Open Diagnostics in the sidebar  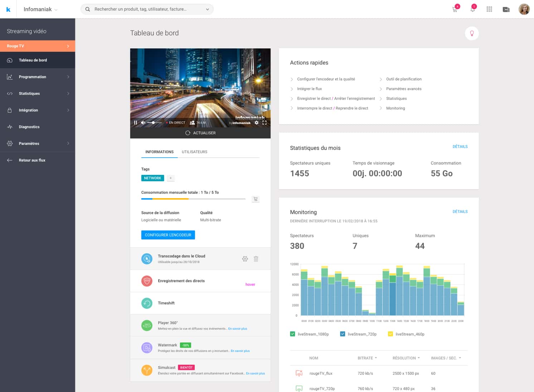pyautogui.click(x=29, y=127)
